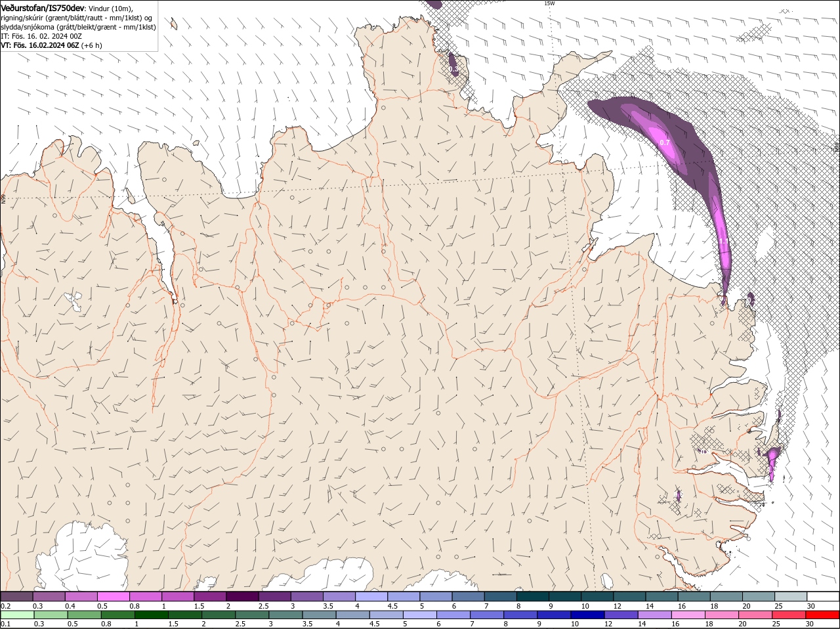Select lower legend pale green swatch at 0.1
840x629 pixels.
[17, 615]
